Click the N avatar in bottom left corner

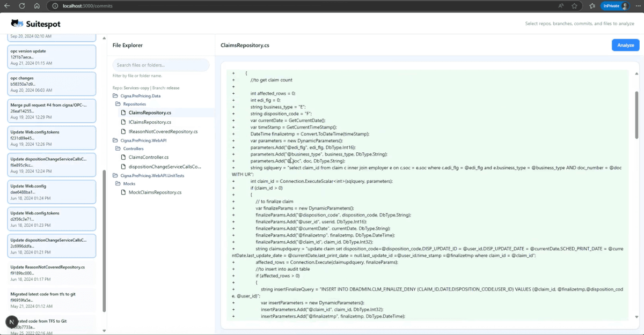point(11,322)
